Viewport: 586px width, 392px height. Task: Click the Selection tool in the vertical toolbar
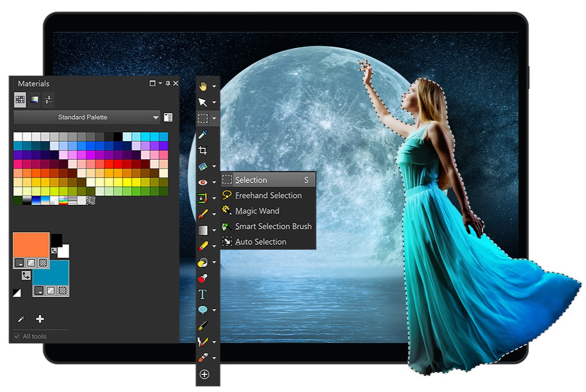tap(203, 119)
